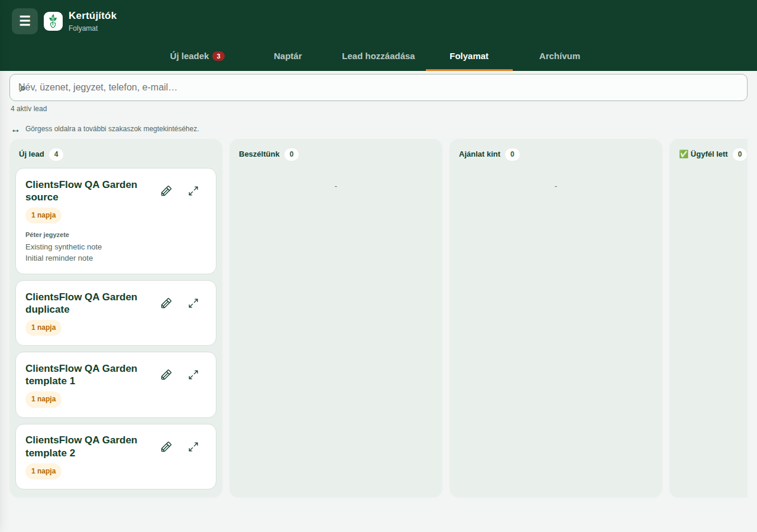Viewport: 757px width, 532px height.
Task: Click the Ajánlat kint column header
Action: (x=480, y=154)
